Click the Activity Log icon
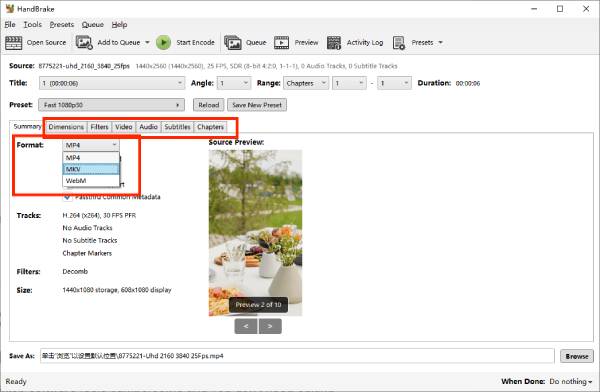The width and height of the screenshot is (600, 392). (334, 42)
